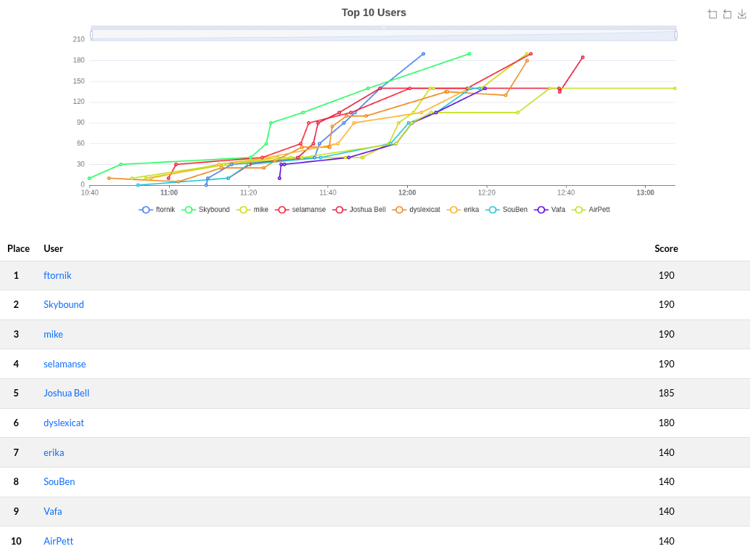
Task: Click right handle of time zoom slider
Action: (x=675, y=35)
